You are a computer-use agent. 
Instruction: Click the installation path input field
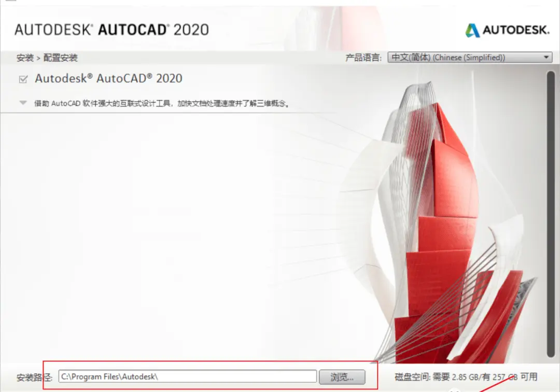[x=188, y=376]
